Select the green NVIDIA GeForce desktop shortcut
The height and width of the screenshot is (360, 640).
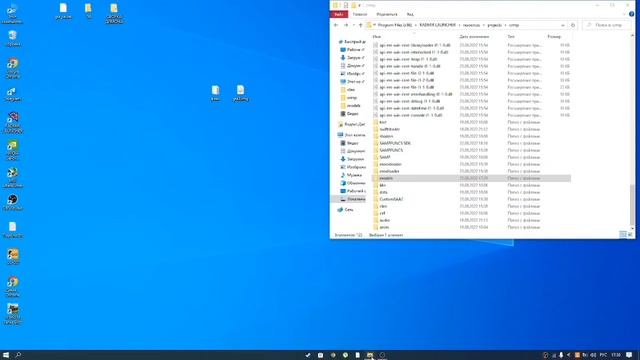pyautogui.click(x=13, y=149)
